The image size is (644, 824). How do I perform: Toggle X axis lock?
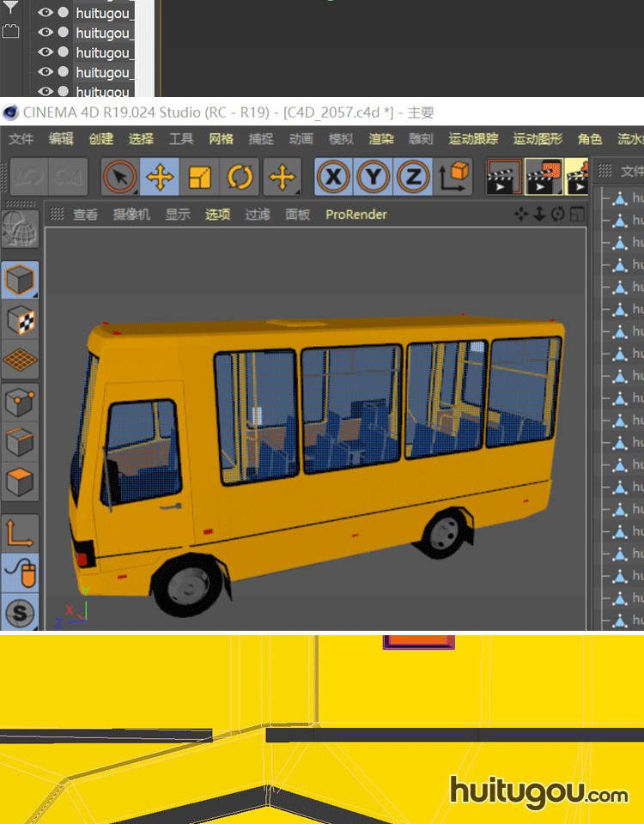pyautogui.click(x=332, y=178)
